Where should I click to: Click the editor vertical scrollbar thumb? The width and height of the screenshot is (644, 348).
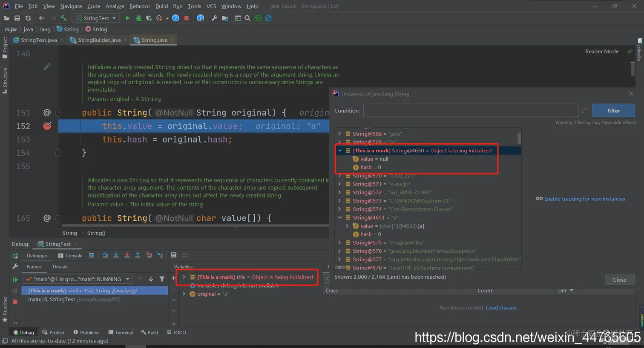[x=633, y=68]
